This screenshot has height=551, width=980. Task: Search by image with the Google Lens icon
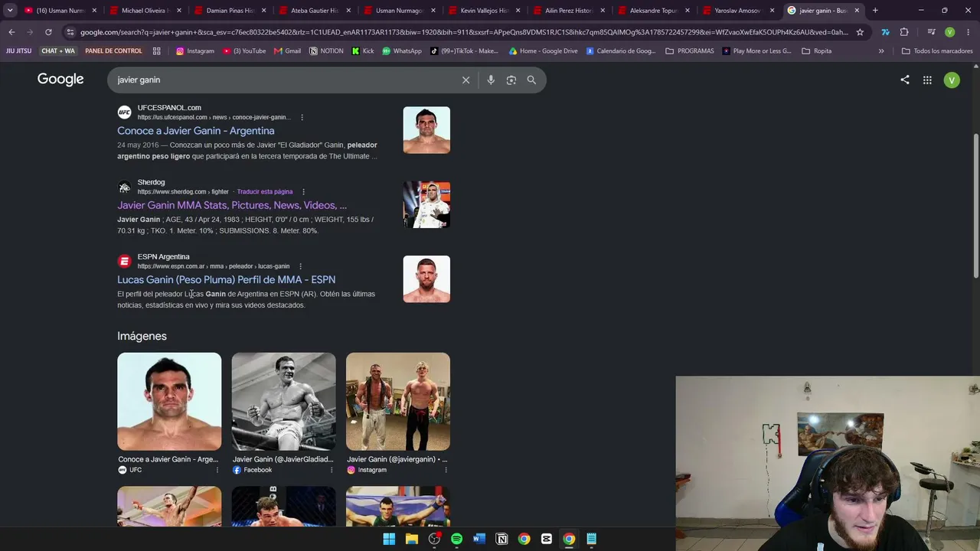(x=511, y=80)
